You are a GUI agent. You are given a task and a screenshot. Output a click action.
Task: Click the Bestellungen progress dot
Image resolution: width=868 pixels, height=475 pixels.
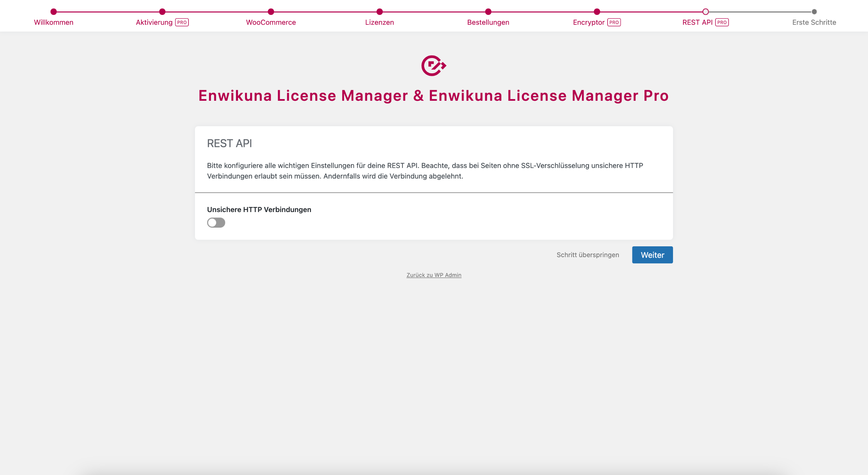(488, 12)
